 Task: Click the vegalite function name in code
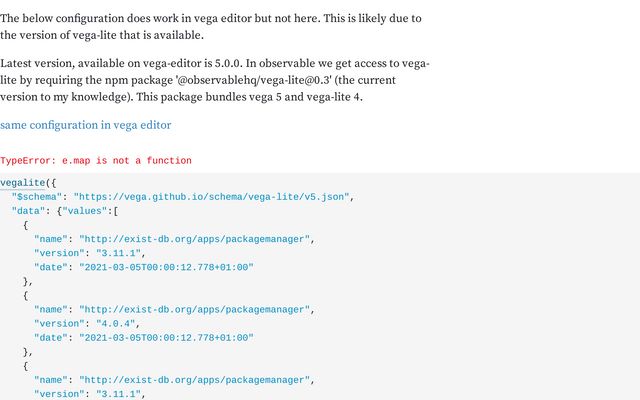pos(22,184)
